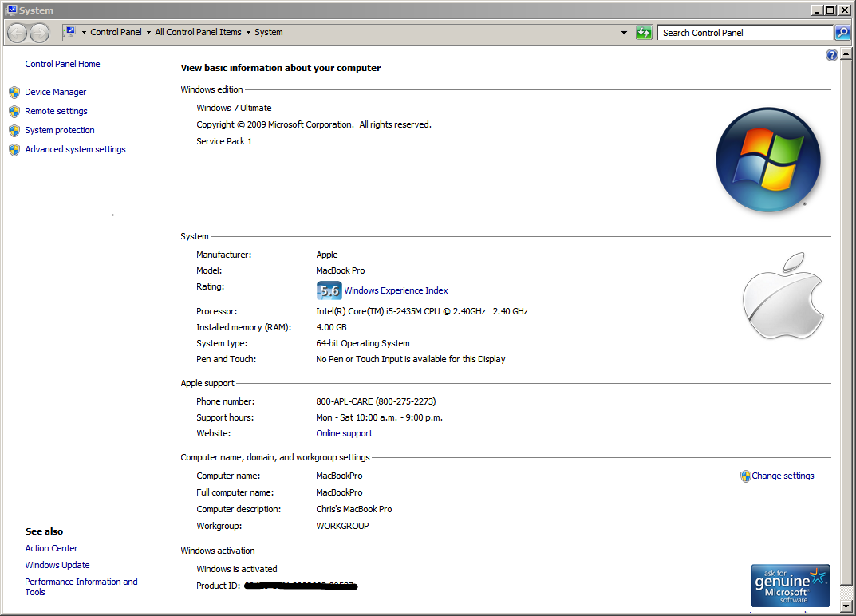Click the scrollbar down arrow
This screenshot has height=616, width=856.
click(846, 606)
